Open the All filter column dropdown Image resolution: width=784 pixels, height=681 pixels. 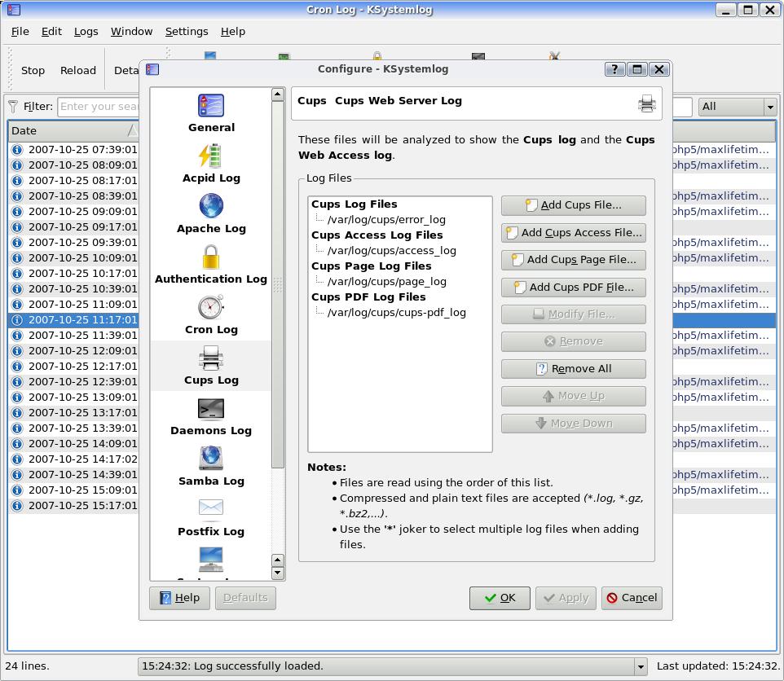click(738, 107)
